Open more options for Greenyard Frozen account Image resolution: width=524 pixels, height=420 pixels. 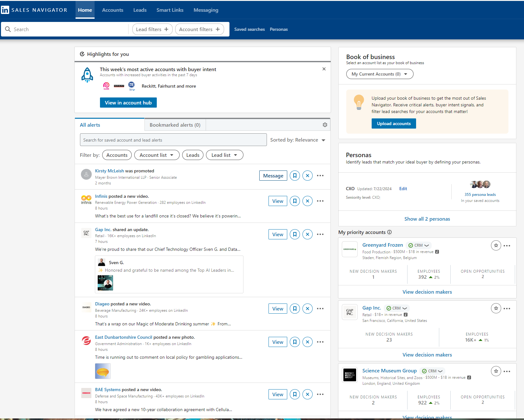[507, 246]
